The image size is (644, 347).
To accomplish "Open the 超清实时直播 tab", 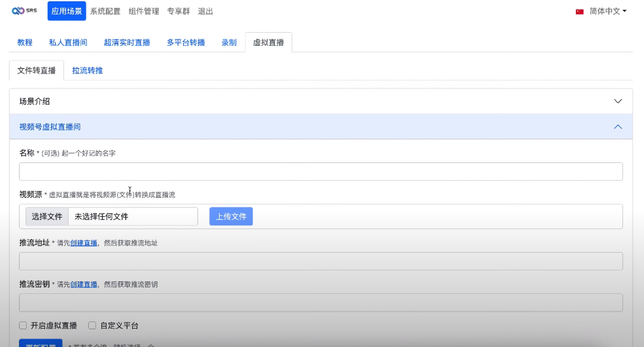I will [x=127, y=43].
